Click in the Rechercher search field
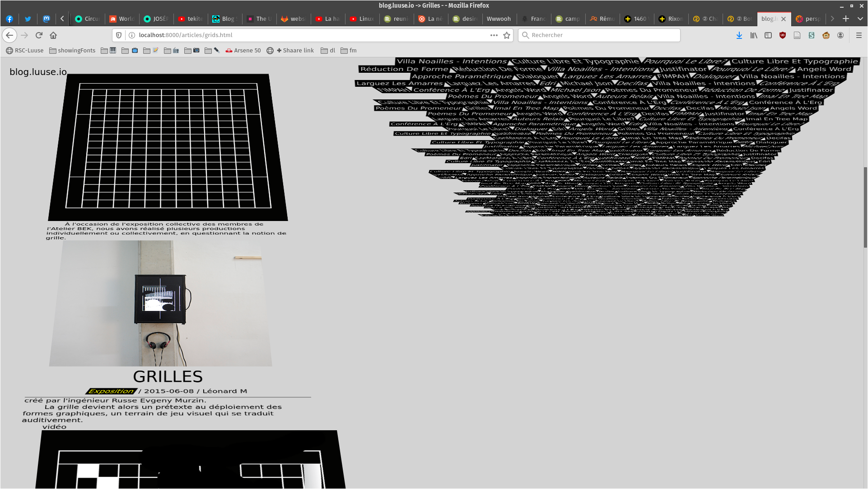The image size is (868, 489). (599, 35)
